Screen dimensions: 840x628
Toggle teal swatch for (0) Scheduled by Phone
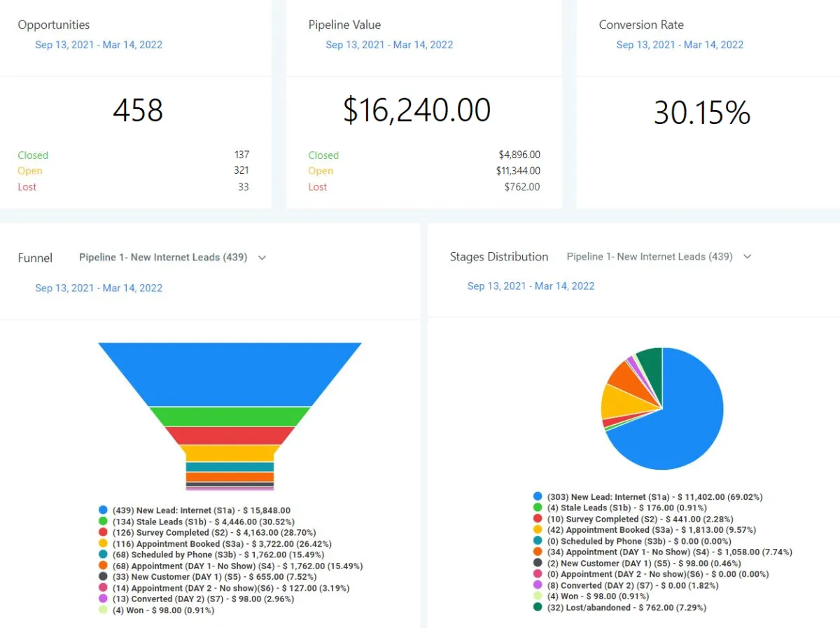pos(538,540)
